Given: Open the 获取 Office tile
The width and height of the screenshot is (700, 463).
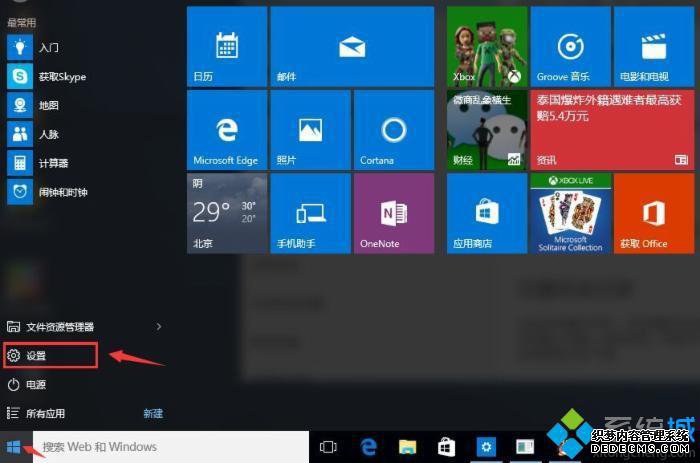Looking at the screenshot, I should tap(654, 213).
